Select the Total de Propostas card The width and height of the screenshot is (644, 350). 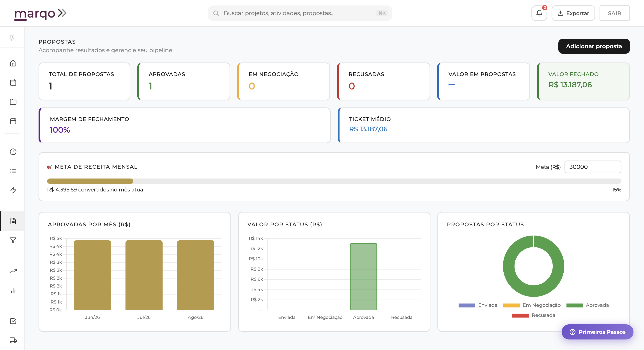[85, 82]
